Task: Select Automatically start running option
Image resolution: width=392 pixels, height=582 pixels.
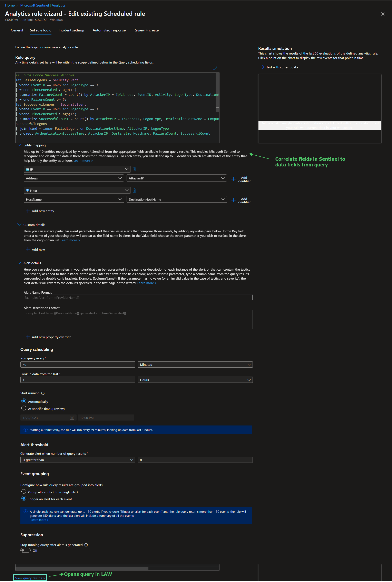Action: (x=24, y=401)
